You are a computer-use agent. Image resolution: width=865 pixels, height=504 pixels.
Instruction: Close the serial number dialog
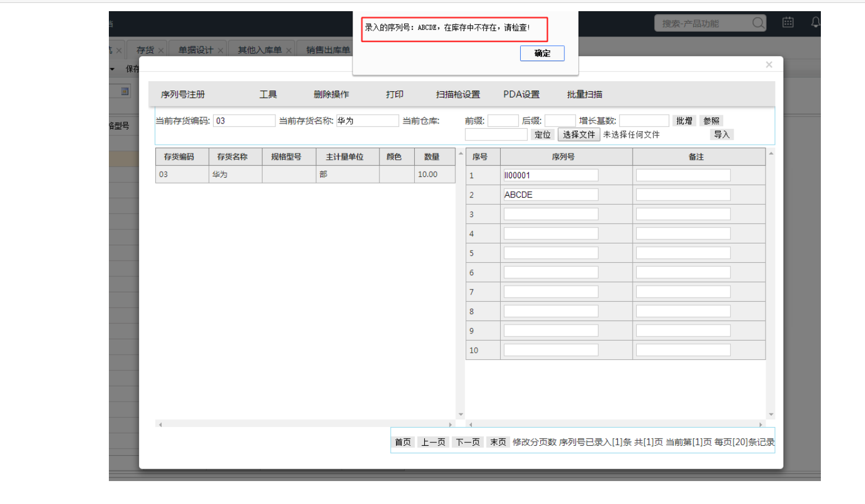click(768, 65)
